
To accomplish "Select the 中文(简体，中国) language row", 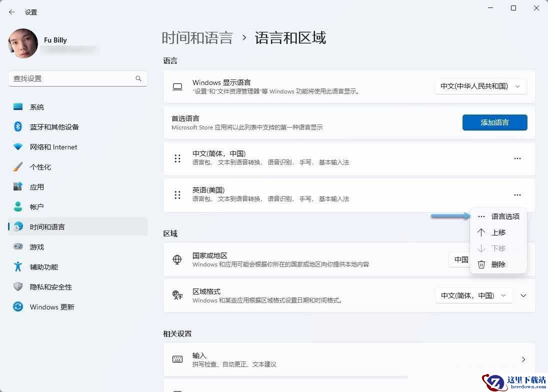I will tap(349, 158).
